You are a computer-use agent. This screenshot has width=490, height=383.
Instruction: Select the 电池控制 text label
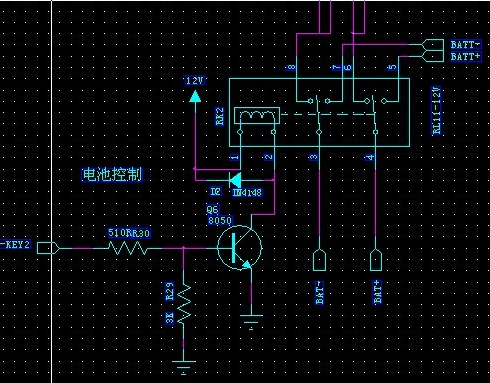(x=112, y=175)
